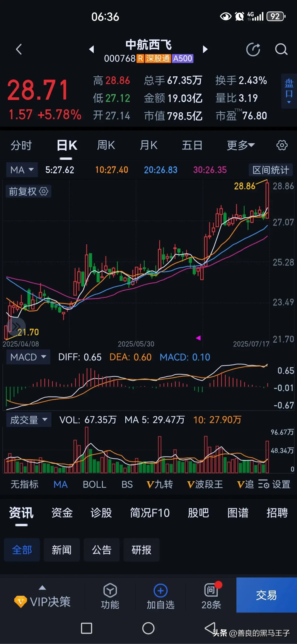Screen dimensions: 297x644
Task: Add stock to watchlist with 加自选
Action: pyautogui.click(x=160, y=596)
